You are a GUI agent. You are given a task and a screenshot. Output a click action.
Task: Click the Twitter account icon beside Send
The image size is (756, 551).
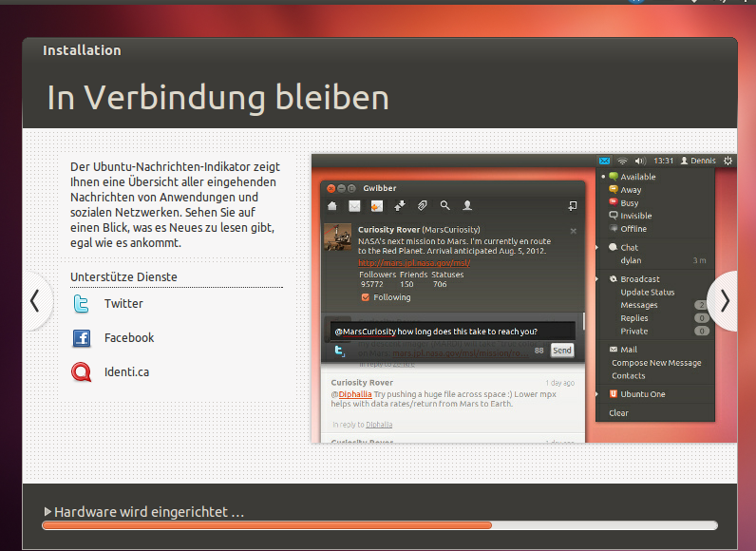coord(340,351)
